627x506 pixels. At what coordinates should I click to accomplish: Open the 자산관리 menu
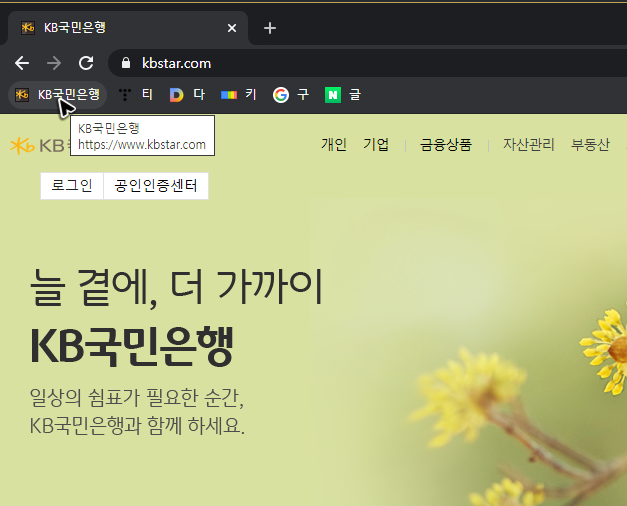(x=529, y=144)
